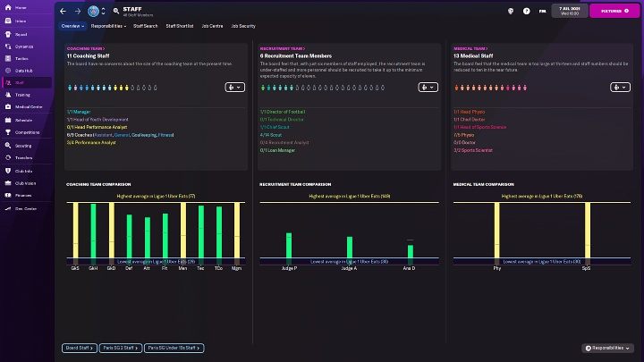Viewport: 644px width, 362px height.
Task: Go back using the left arrow
Action: pos(63,12)
